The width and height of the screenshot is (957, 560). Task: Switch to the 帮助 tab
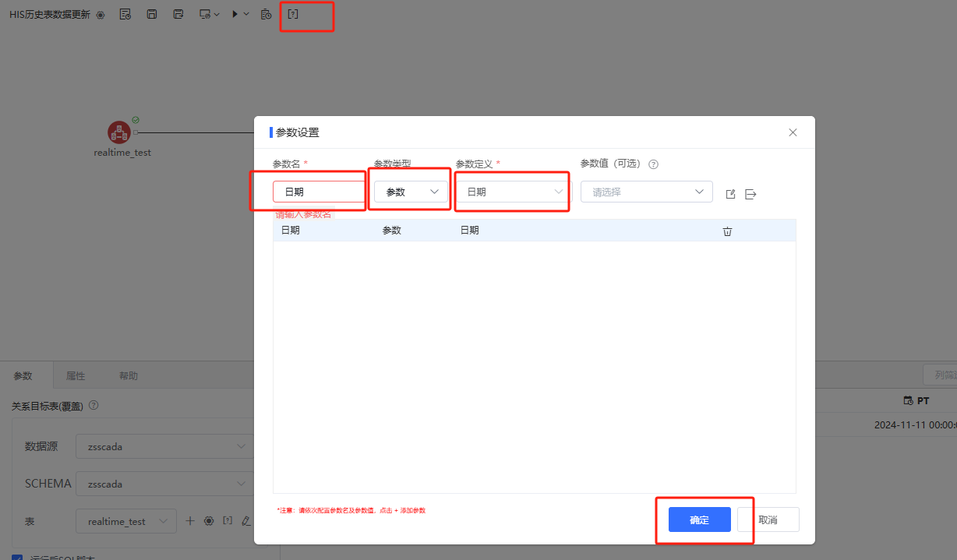point(129,375)
